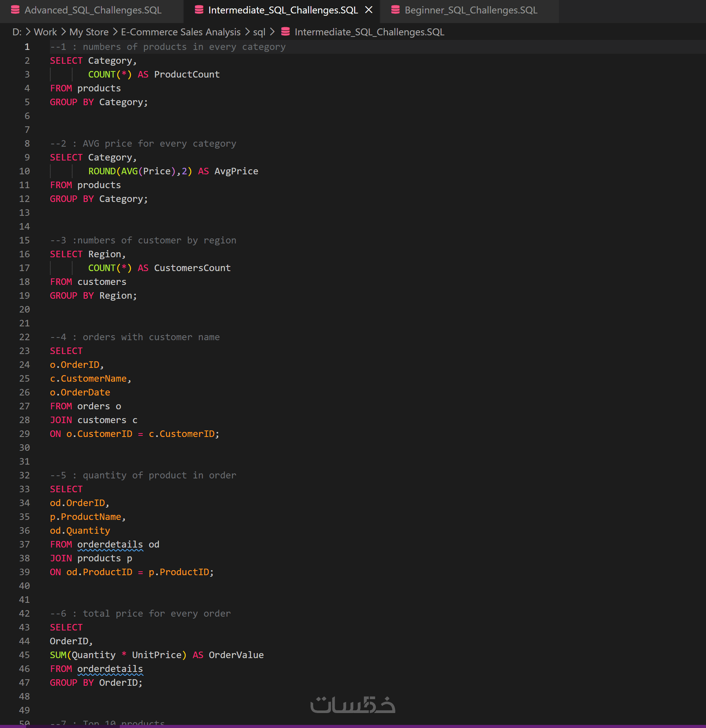Click 'orders with customer name' comment
This screenshot has height=728, width=706.
pyautogui.click(x=151, y=337)
